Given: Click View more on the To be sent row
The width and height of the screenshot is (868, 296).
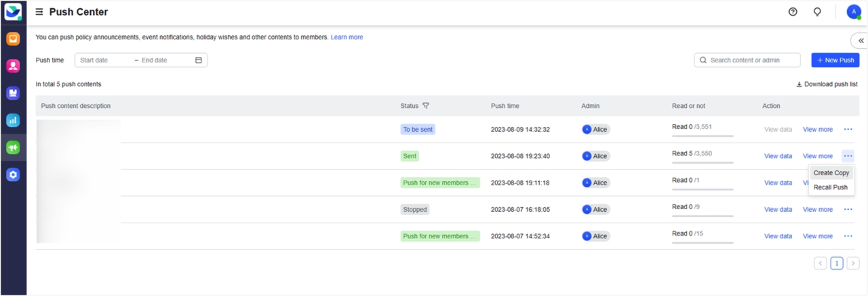Looking at the screenshot, I should pos(818,130).
